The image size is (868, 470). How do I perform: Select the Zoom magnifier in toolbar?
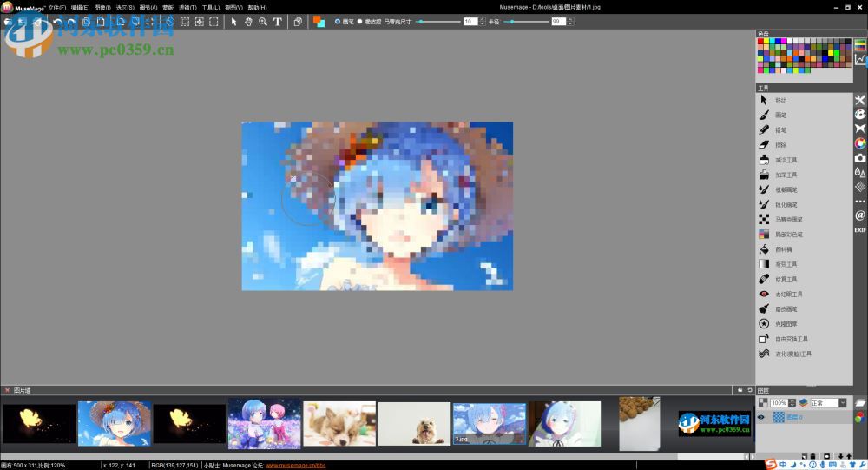(263, 22)
